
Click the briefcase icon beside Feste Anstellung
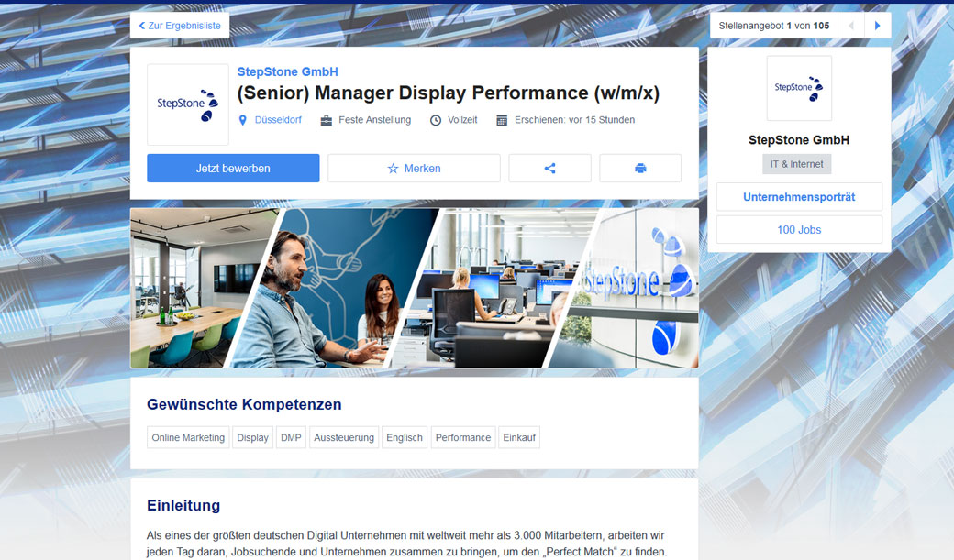327,120
